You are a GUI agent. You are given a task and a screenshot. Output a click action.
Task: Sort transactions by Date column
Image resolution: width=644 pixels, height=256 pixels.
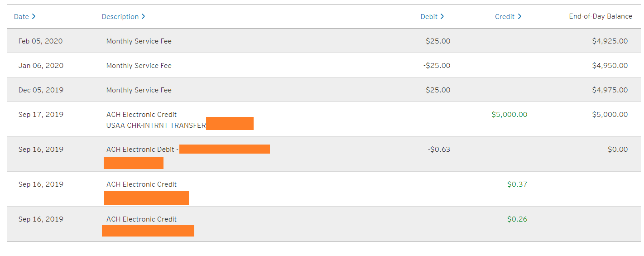pyautogui.click(x=21, y=17)
